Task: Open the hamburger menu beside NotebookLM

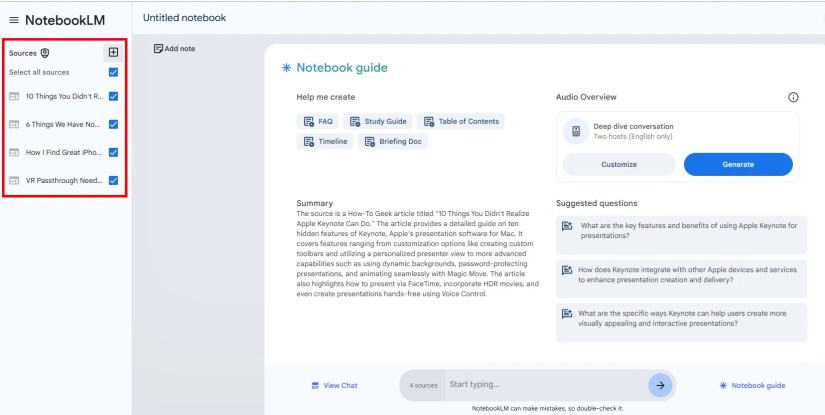Action: click(x=14, y=20)
